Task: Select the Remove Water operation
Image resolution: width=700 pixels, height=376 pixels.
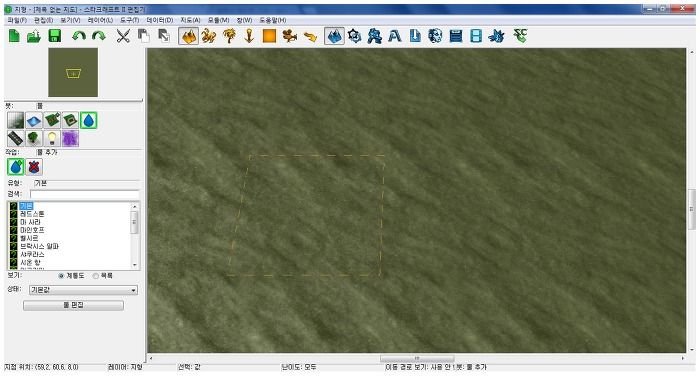Action: pyautogui.click(x=34, y=167)
